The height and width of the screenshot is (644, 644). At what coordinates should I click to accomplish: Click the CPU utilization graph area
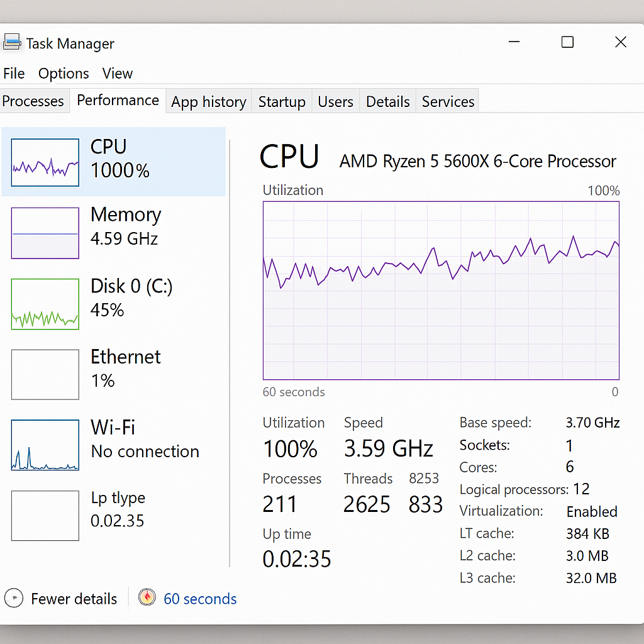440,289
